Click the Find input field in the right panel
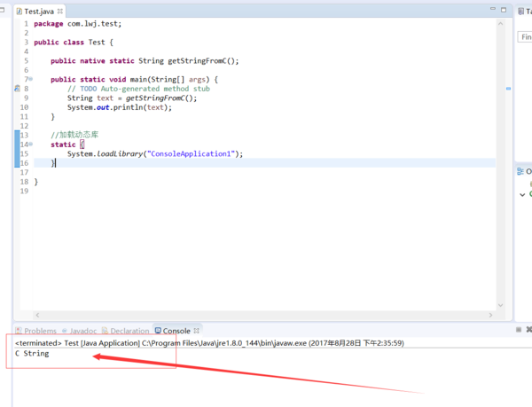The image size is (532, 407). (x=525, y=37)
